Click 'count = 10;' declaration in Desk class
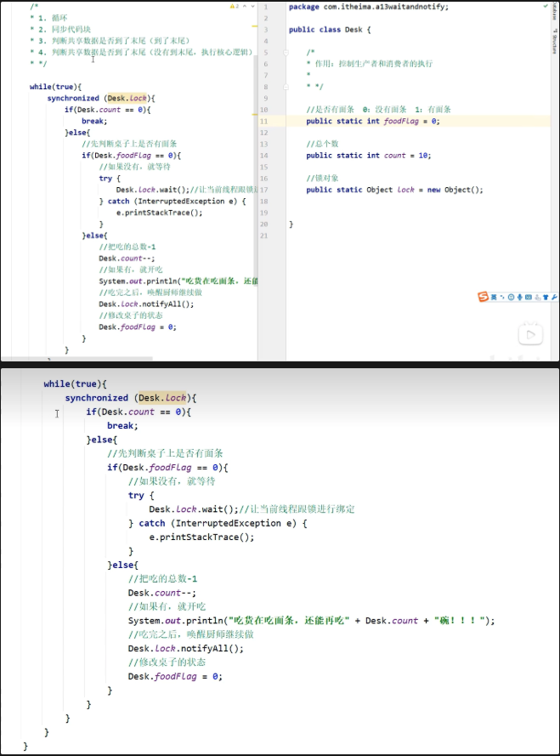 tap(407, 156)
